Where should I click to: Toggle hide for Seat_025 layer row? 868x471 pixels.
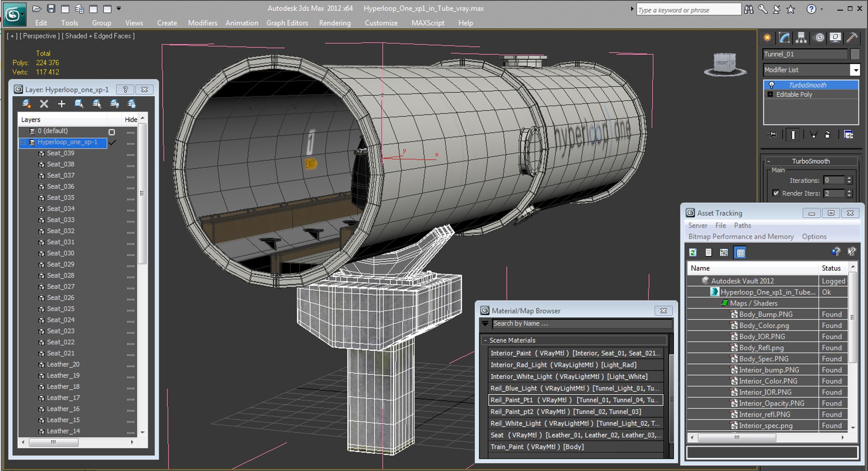click(x=131, y=310)
